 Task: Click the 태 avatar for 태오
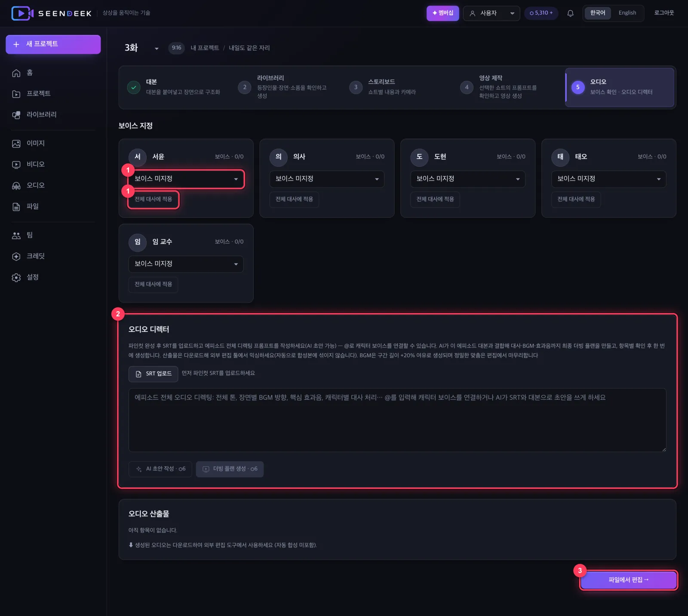[x=560, y=157]
